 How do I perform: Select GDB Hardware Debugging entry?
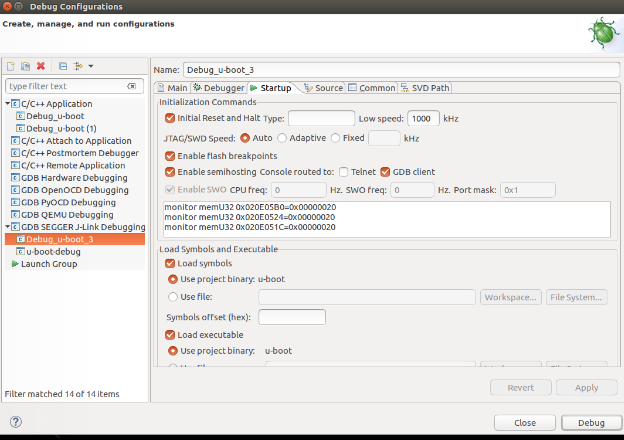coord(74,178)
